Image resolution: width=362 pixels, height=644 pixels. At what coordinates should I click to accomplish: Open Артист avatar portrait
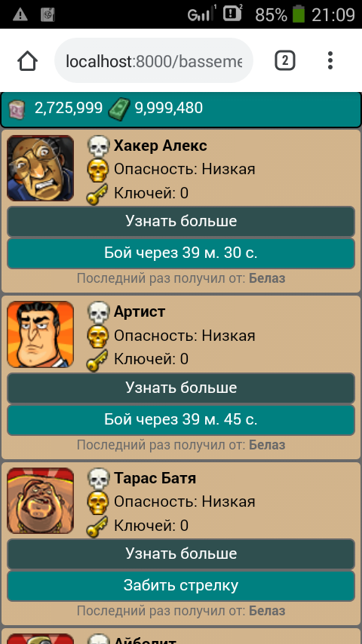[40, 334]
